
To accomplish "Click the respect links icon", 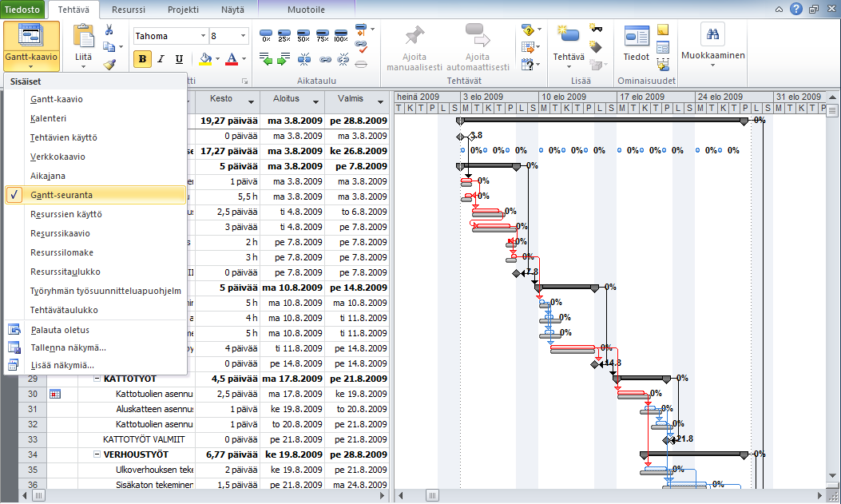I will pyautogui.click(x=361, y=46).
